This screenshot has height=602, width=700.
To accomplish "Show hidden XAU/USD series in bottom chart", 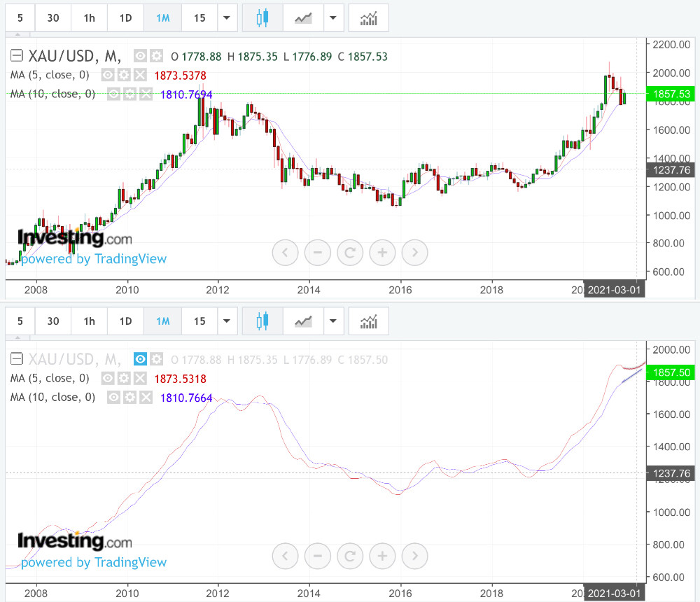I will [140, 359].
